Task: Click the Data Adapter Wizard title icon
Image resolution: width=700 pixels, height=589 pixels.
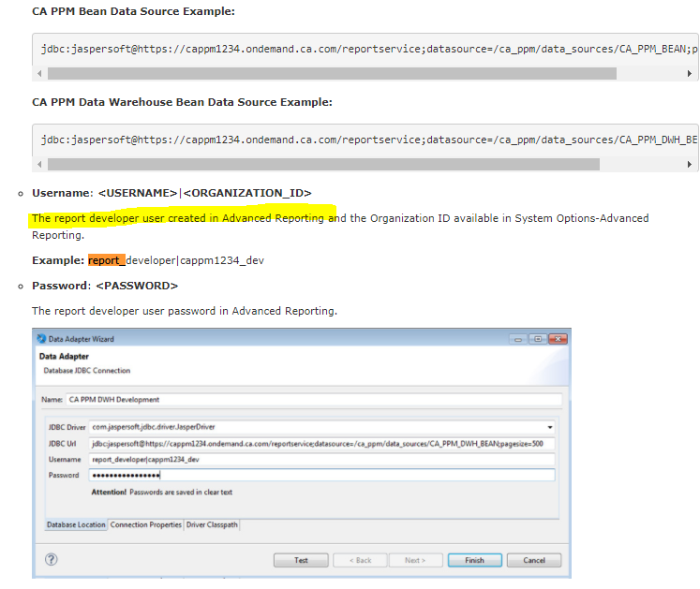Action: pos(41,339)
